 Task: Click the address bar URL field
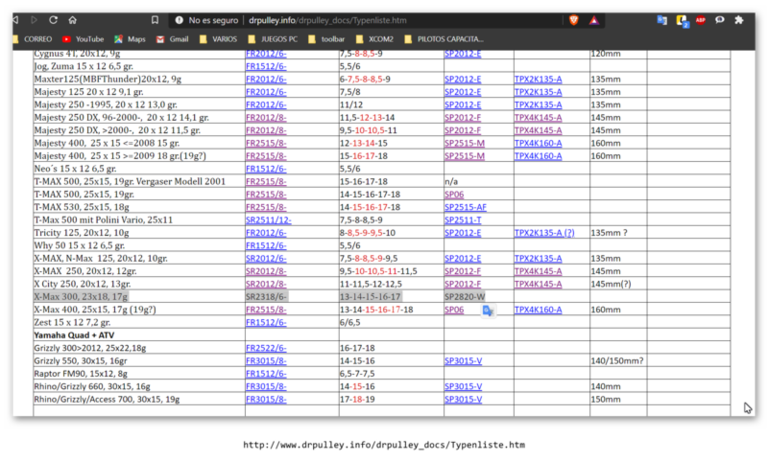click(x=400, y=19)
